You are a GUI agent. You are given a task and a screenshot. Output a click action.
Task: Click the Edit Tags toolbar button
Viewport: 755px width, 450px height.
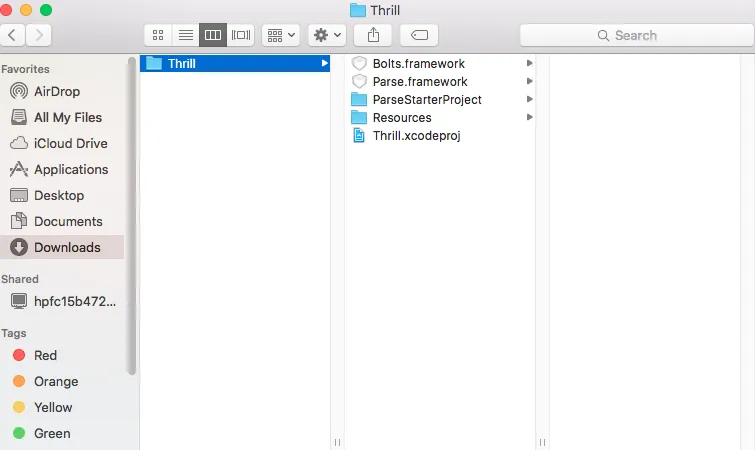419,35
